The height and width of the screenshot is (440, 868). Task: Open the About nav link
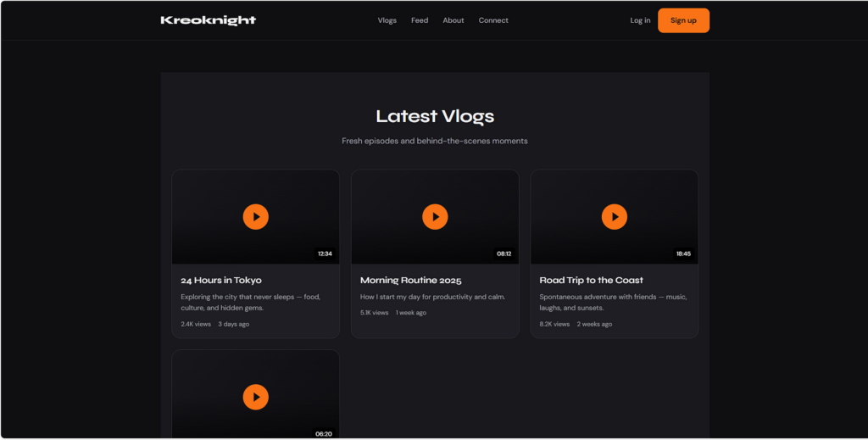click(453, 20)
